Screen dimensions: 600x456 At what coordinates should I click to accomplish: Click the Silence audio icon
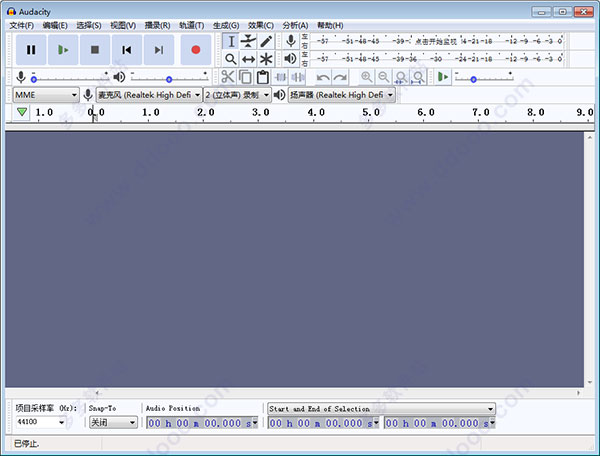297,77
